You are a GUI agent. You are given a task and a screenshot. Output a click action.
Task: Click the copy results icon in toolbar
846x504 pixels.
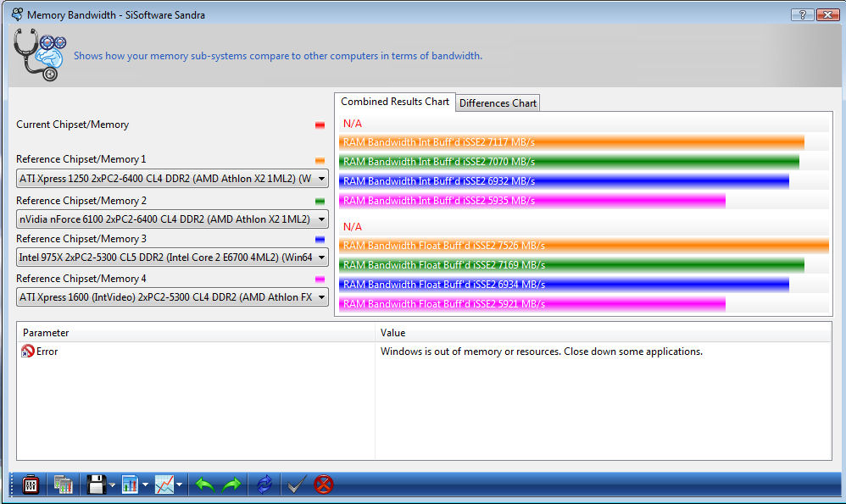(63, 485)
